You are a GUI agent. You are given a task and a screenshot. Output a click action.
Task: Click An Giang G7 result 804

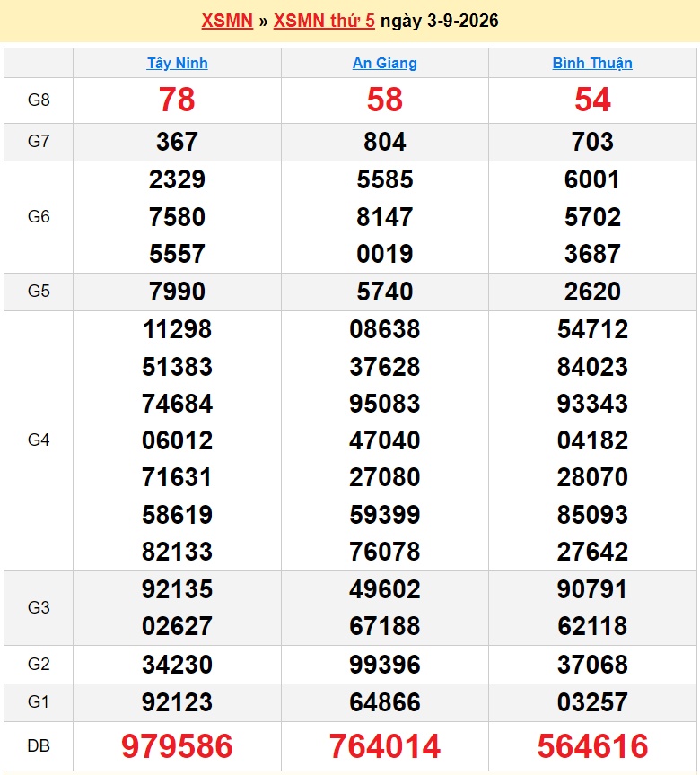[x=385, y=142]
